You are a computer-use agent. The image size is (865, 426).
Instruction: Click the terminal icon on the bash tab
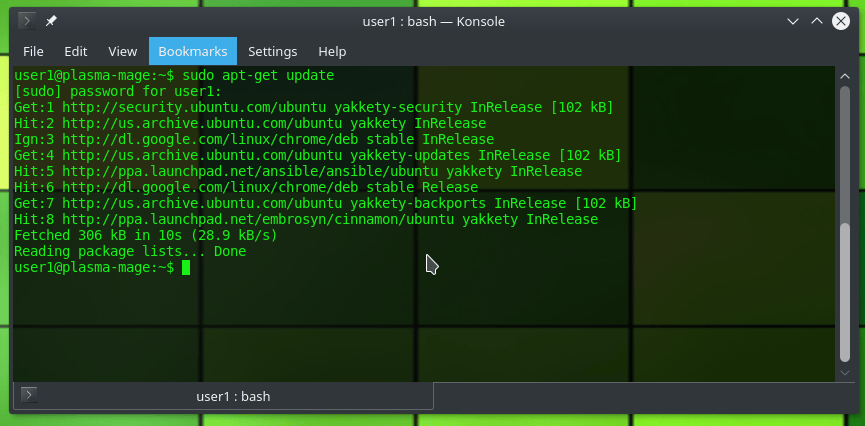pos(29,395)
